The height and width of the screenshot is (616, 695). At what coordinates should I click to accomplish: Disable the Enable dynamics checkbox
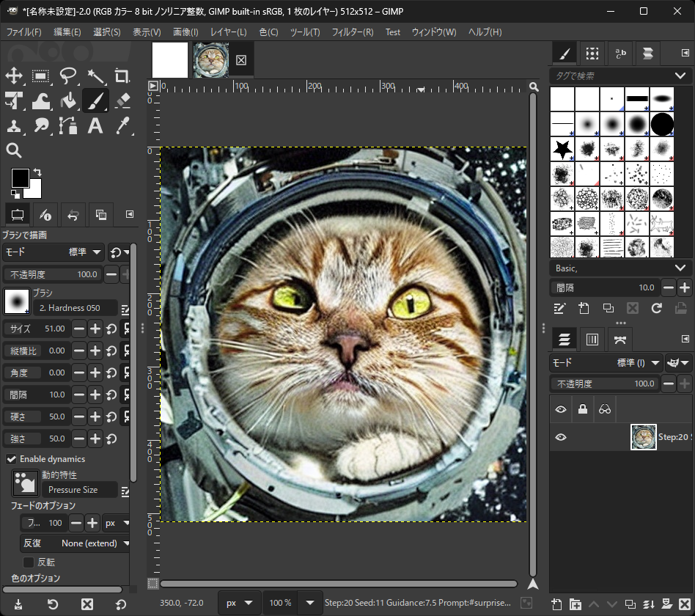pyautogui.click(x=11, y=459)
